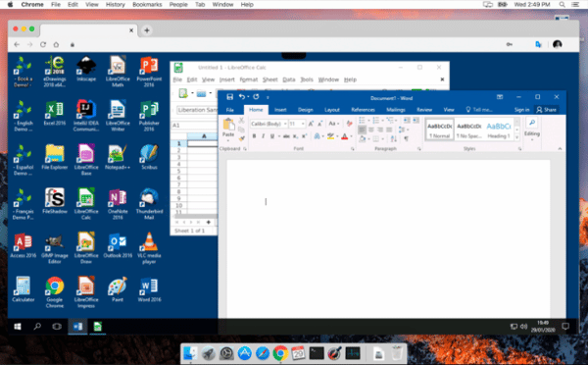588x365 pixels.
Task: Open Inkscape desktop shortcut
Action: pyautogui.click(x=86, y=69)
